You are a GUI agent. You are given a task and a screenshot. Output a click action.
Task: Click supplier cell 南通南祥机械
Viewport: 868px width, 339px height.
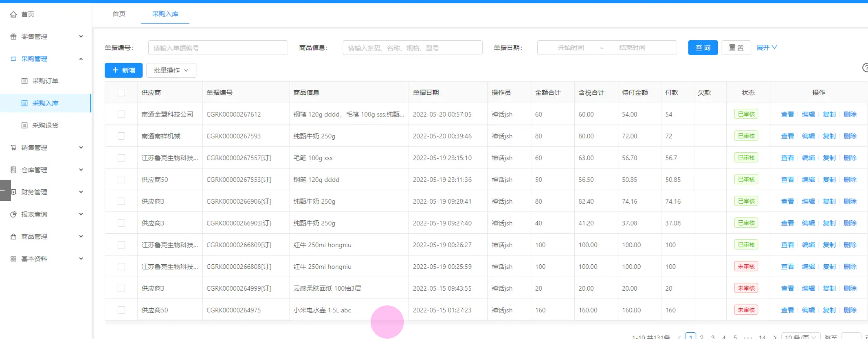tap(161, 136)
